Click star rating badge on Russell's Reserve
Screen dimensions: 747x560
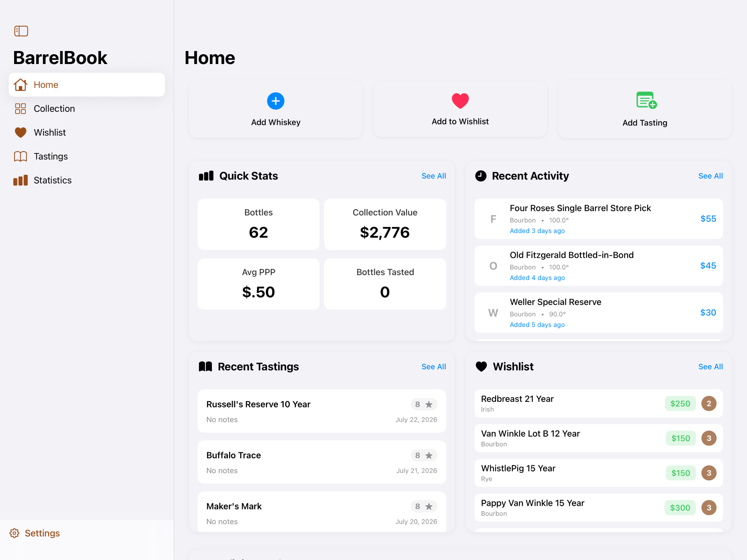[424, 404]
